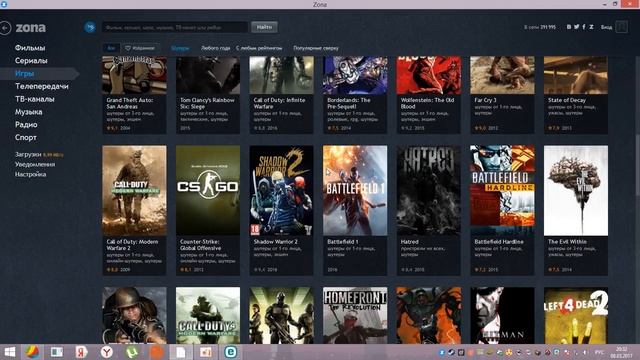Open Wolfenstein: The Old Blood card
The height and width of the screenshot is (360, 640).
pyautogui.click(x=429, y=95)
